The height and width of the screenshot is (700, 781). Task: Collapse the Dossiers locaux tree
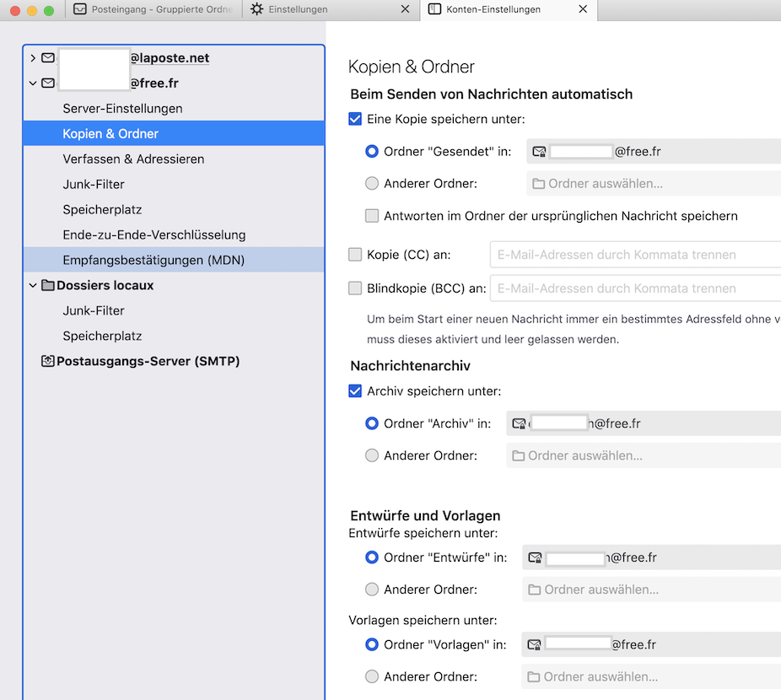(33, 286)
